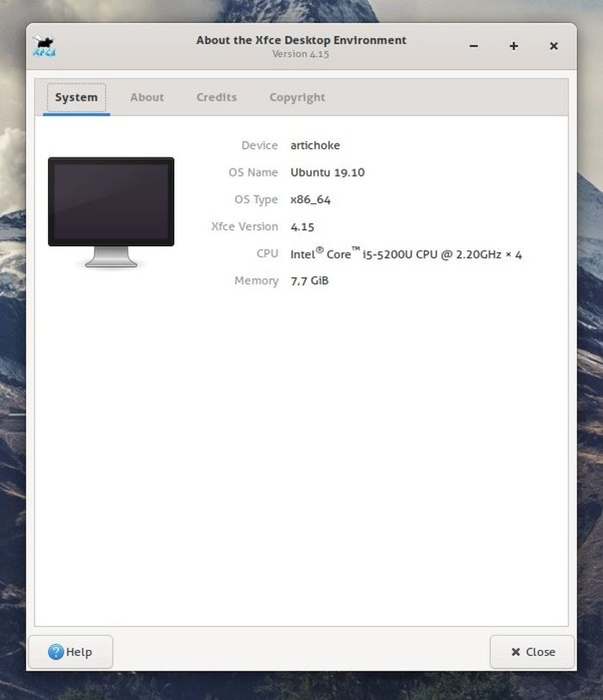Minimize the About Xfce window

(474, 46)
